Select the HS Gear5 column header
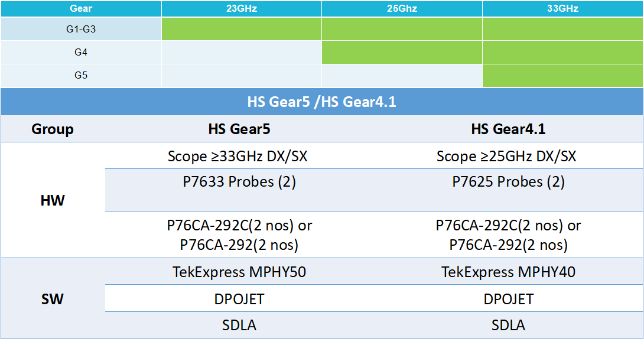The height and width of the screenshot is (345, 644). point(239,129)
